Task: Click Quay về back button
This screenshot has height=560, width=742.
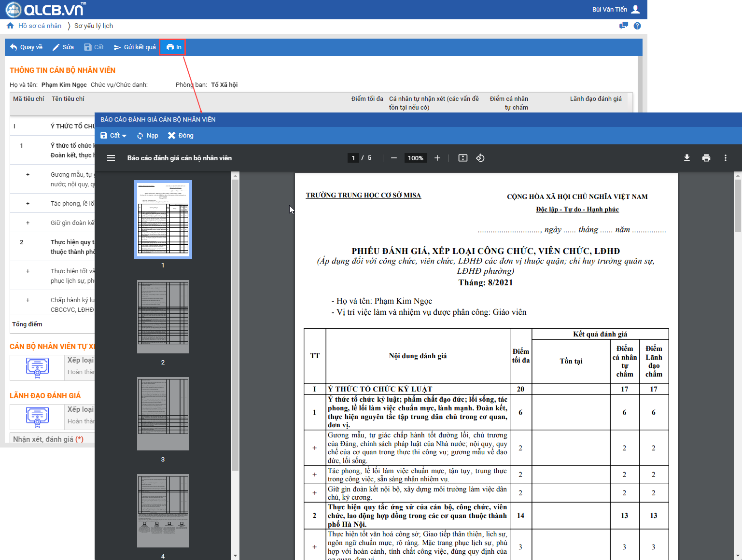Action: coord(27,47)
